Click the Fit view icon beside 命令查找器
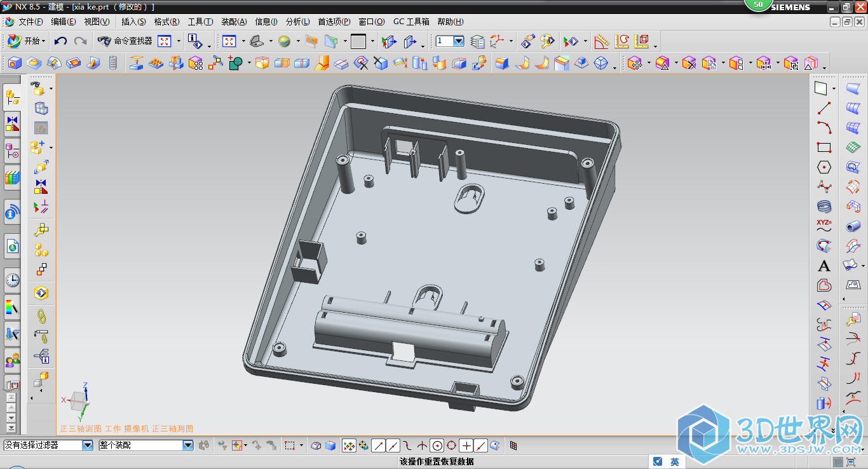The image size is (868, 469). tap(165, 41)
